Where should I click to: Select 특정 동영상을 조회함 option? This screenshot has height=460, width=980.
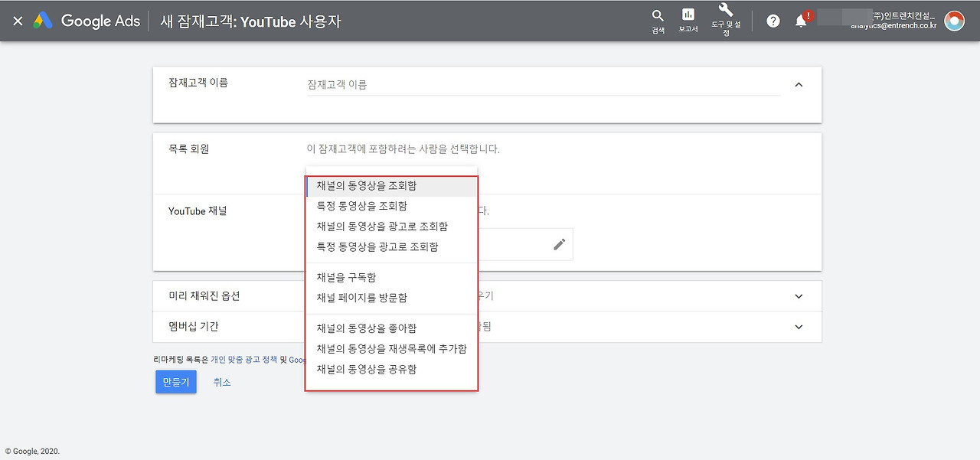[391, 207]
